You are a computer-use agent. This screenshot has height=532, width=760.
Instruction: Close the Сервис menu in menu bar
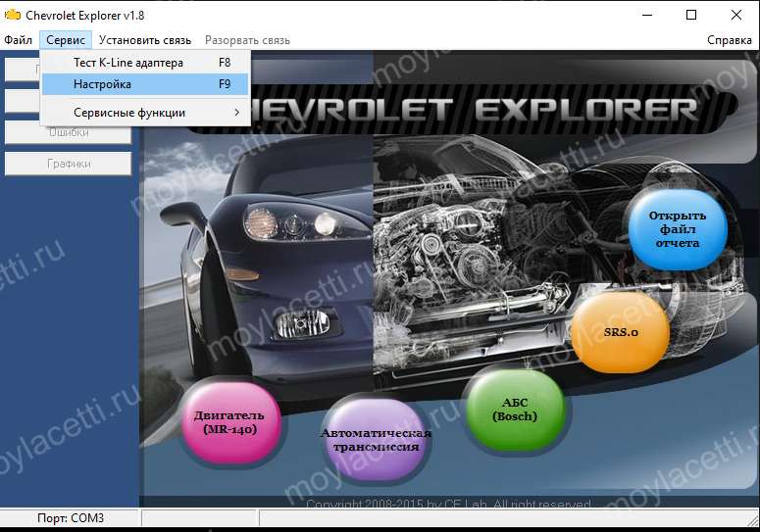coord(66,40)
